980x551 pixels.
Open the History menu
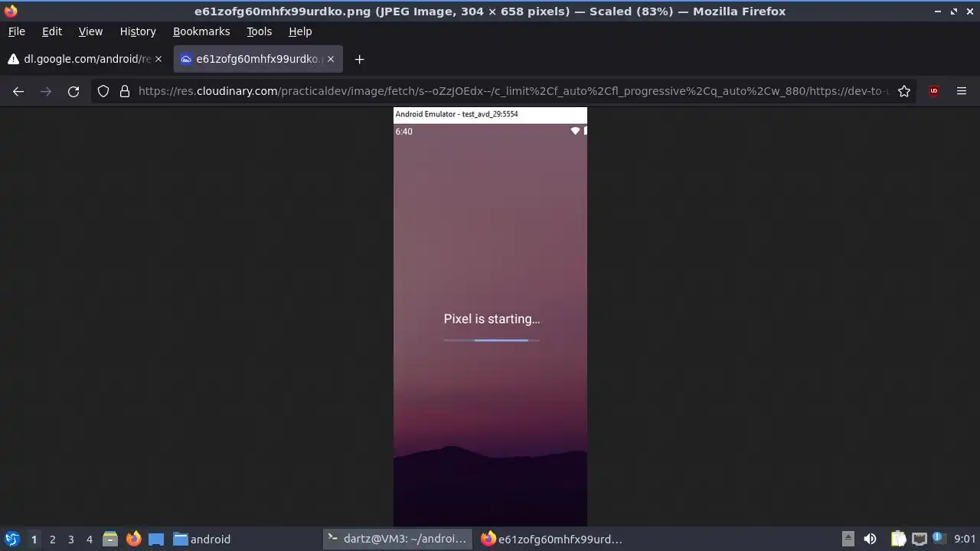point(138,31)
